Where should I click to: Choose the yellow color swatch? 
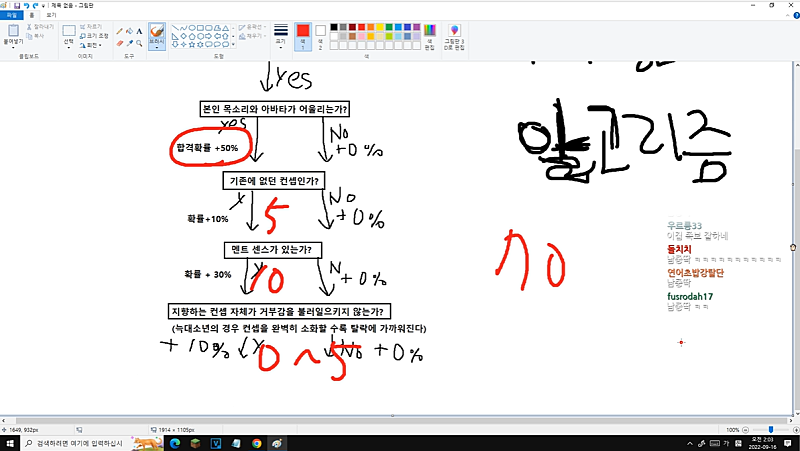(380, 27)
